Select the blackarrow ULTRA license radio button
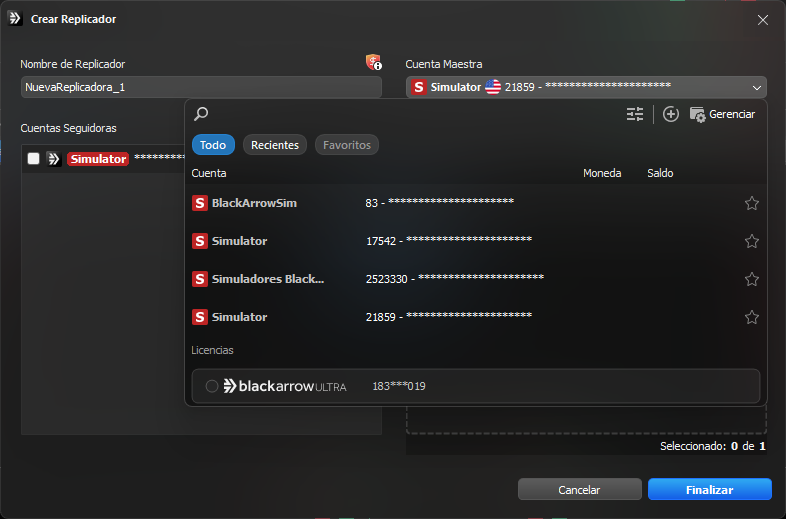The width and height of the screenshot is (786, 519). coord(212,386)
